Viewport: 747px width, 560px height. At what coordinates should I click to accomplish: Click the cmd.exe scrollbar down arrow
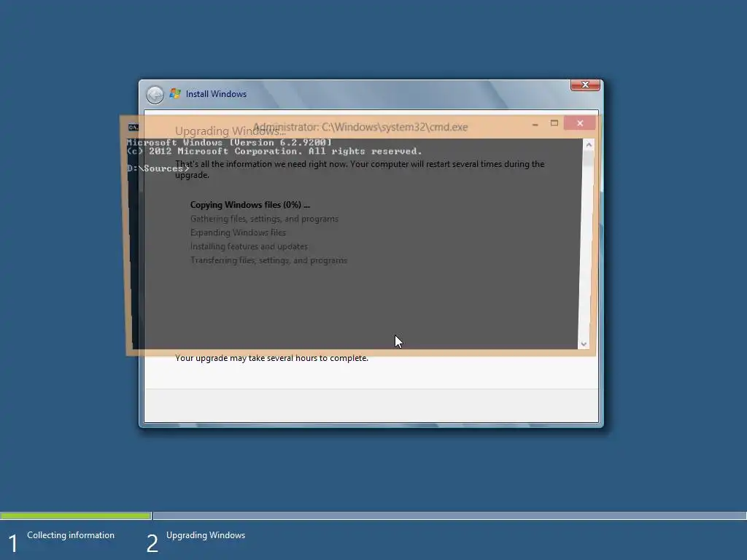click(x=584, y=344)
